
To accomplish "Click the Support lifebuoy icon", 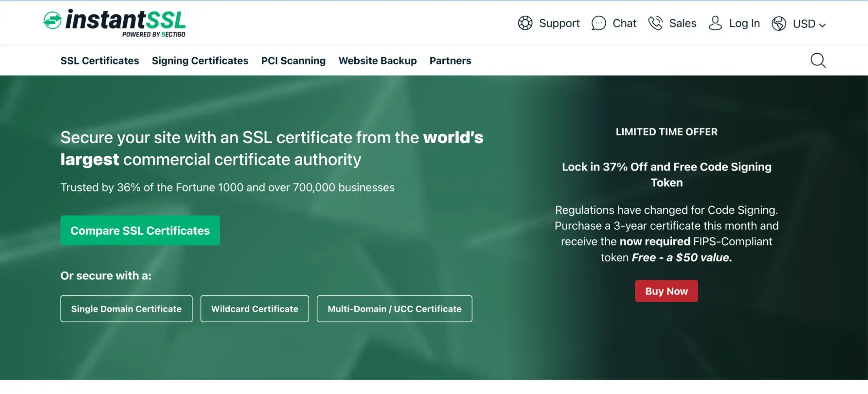I will pos(525,23).
